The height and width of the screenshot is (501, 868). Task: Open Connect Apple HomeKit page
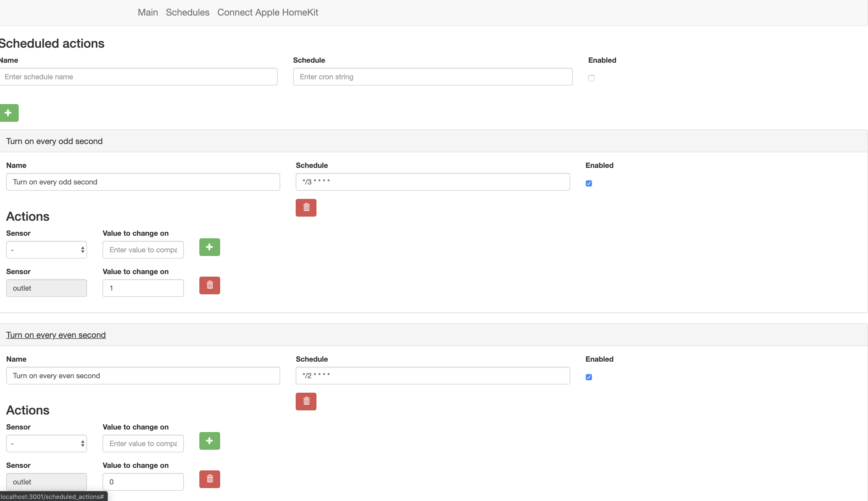[267, 12]
